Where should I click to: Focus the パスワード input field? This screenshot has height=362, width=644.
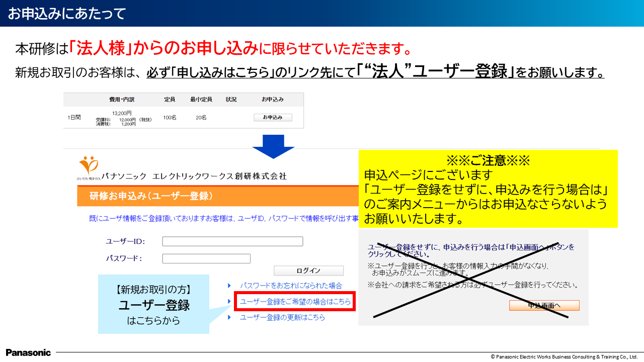[x=206, y=258]
